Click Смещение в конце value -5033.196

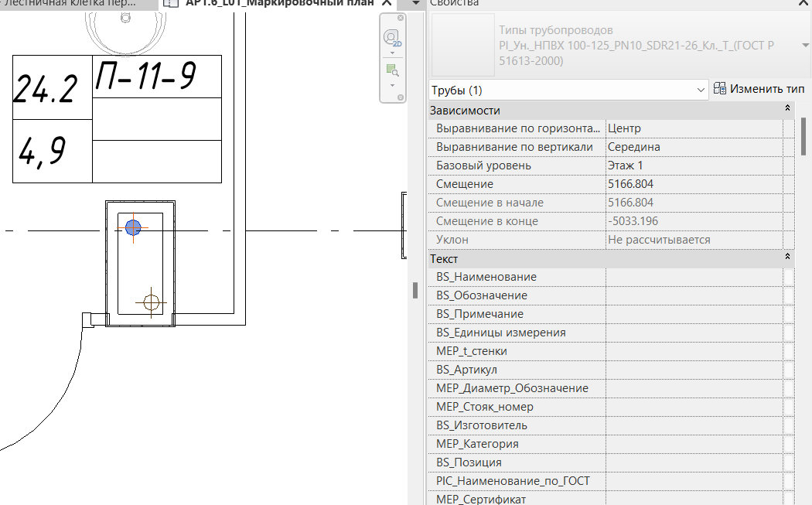coord(694,221)
